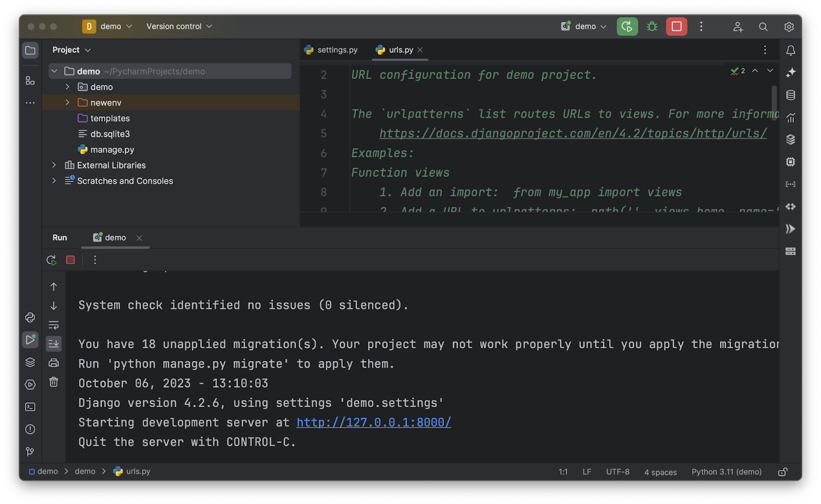Screen dimensions: 821x504
Task: Open the Version control dropdown
Action: coord(179,26)
